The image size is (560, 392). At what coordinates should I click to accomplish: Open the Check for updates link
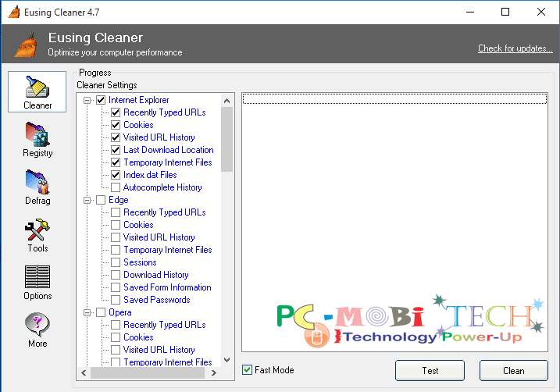click(515, 48)
